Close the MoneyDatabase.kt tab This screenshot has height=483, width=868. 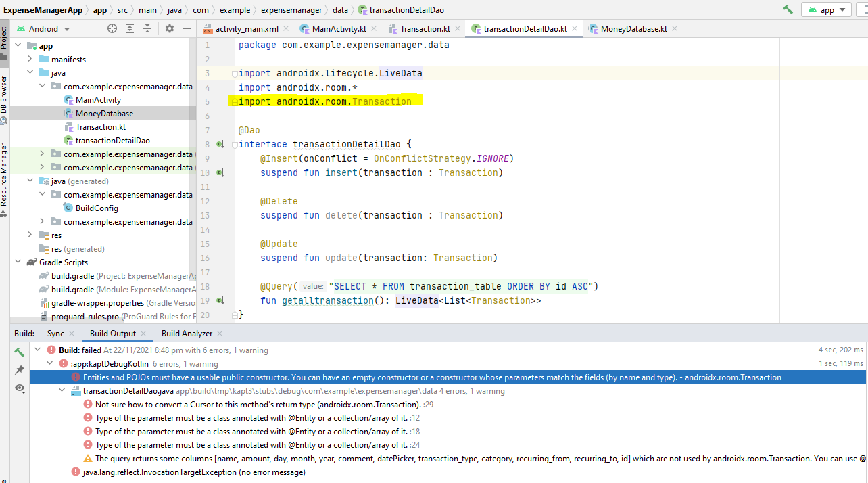[675, 29]
